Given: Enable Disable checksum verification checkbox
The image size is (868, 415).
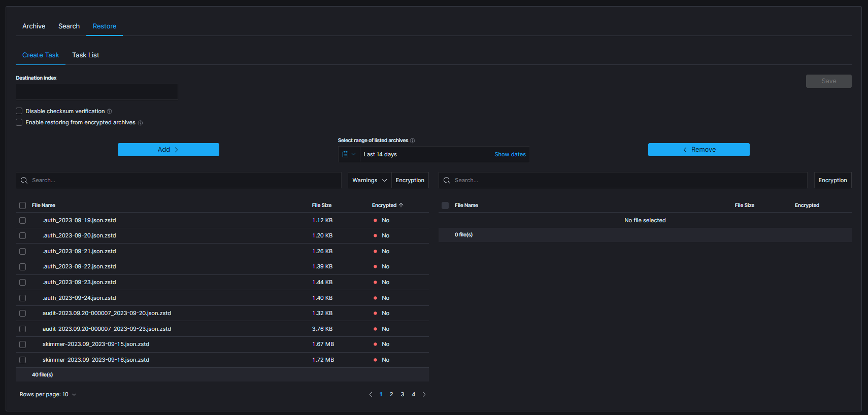Looking at the screenshot, I should [19, 111].
